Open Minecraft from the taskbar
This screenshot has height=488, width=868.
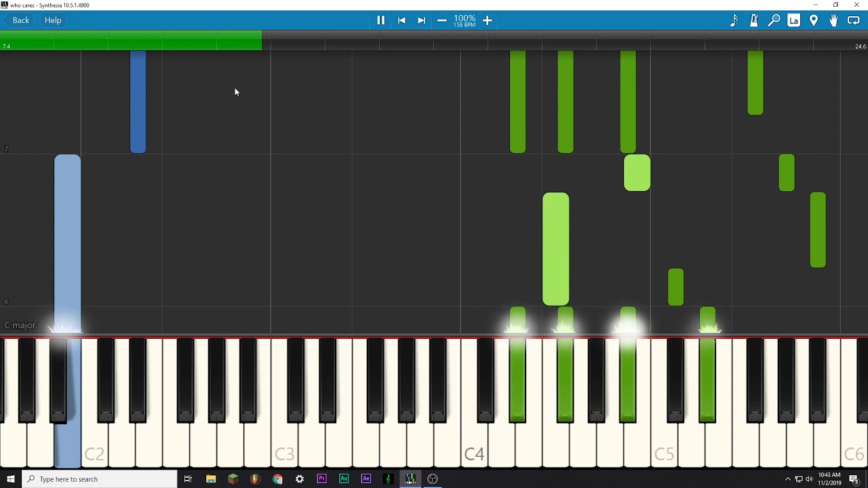pos(233,479)
